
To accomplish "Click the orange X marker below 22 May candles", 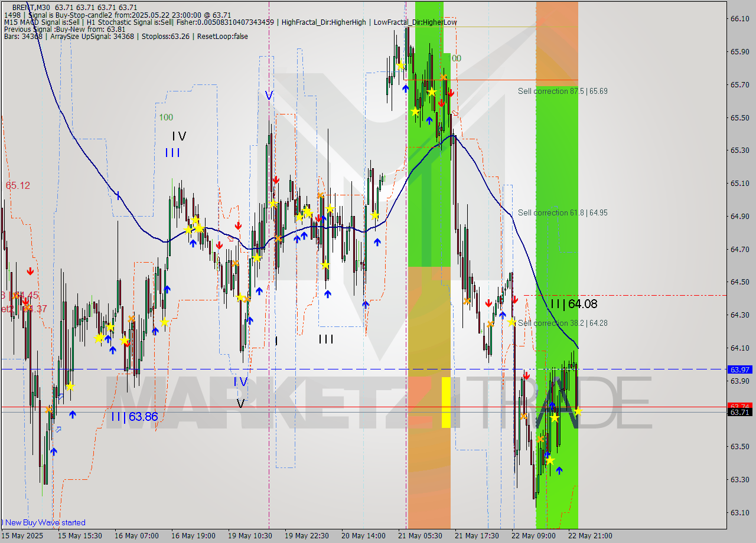I will pyautogui.click(x=540, y=439).
